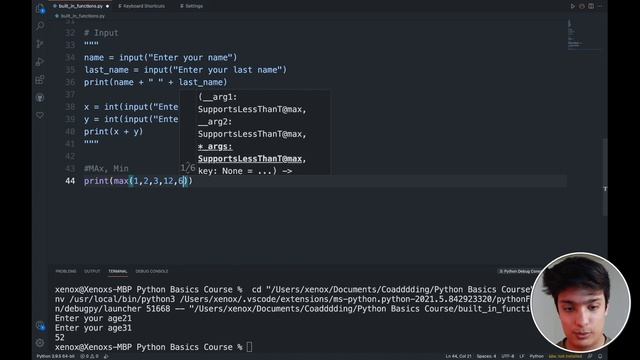Open the Problems panel tab

66,271
